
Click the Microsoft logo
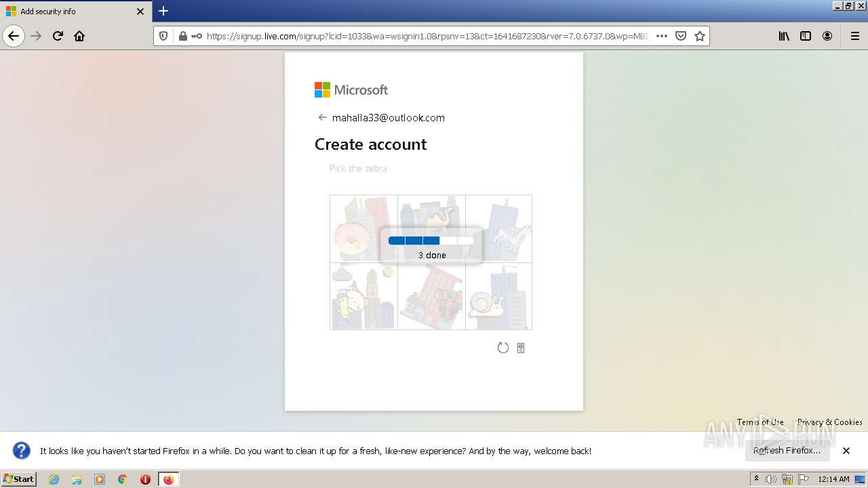(351, 89)
